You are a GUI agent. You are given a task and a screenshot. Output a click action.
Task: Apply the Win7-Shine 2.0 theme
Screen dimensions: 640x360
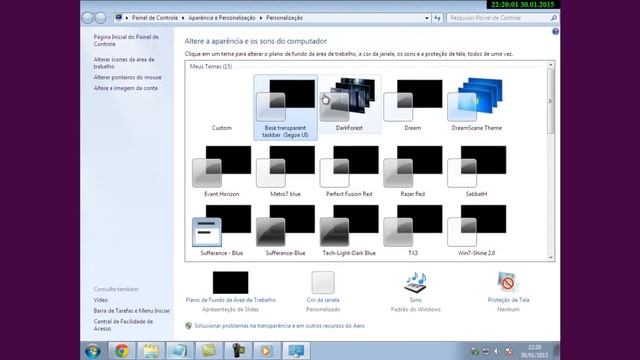pos(476,231)
